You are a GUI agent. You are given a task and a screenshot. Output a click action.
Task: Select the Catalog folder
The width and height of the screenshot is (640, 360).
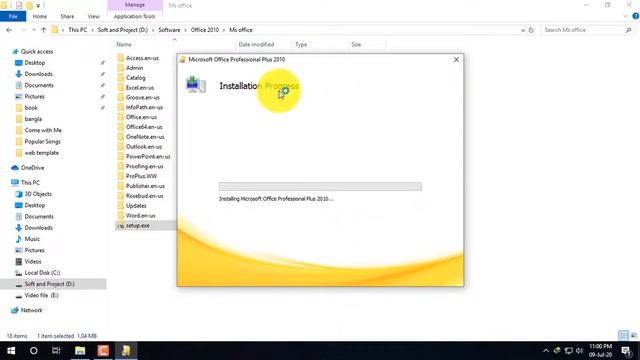(x=136, y=78)
